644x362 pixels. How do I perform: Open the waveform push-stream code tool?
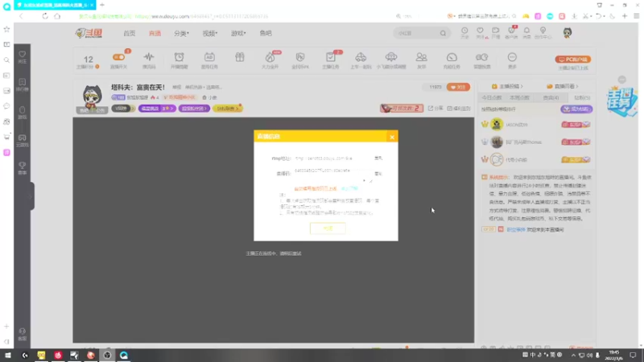(149, 60)
